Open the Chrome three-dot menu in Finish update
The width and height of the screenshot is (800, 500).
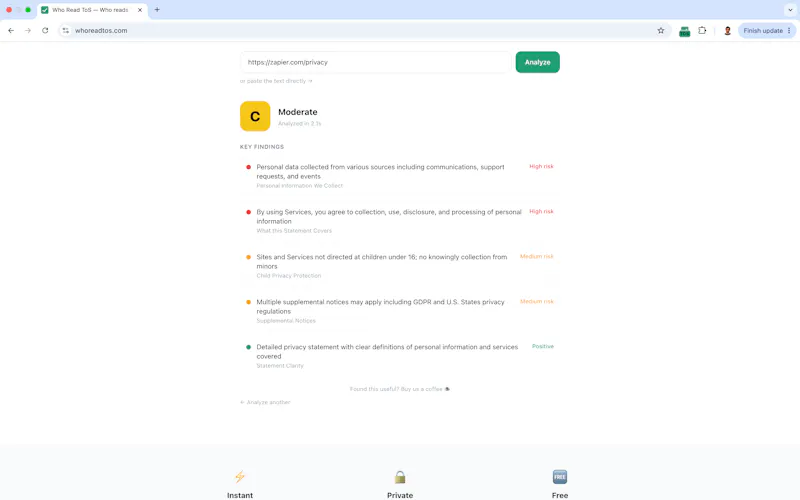click(x=789, y=31)
